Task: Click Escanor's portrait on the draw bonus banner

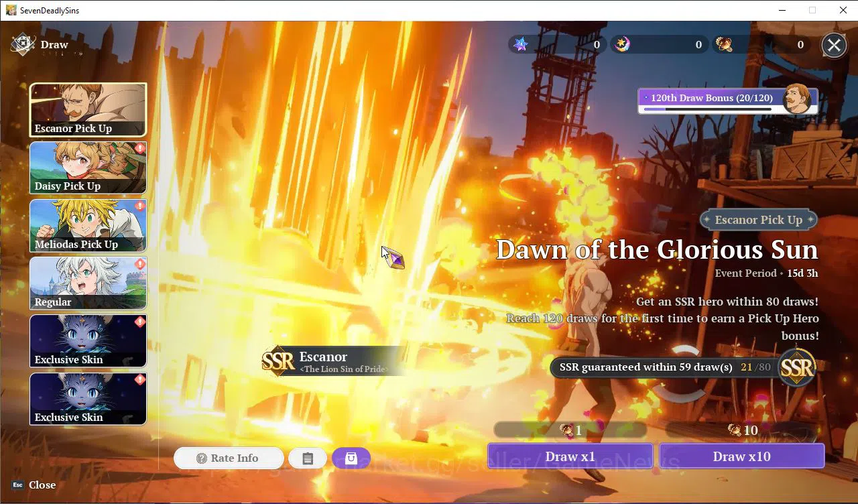Action: (x=797, y=99)
